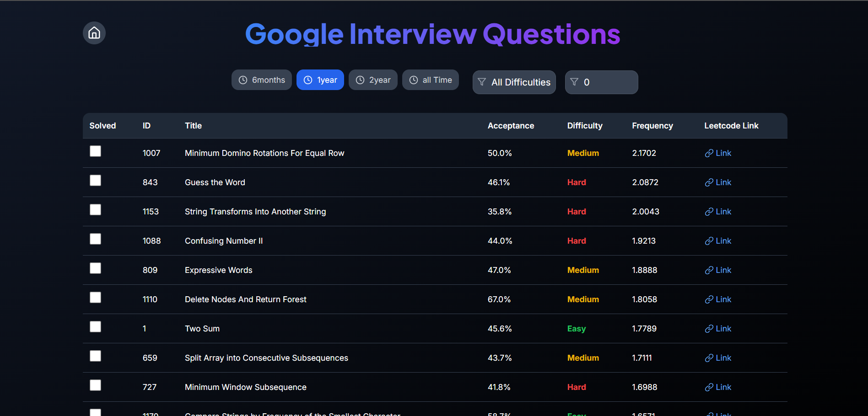
Task: Click the title Expressive Words
Action: (219, 270)
